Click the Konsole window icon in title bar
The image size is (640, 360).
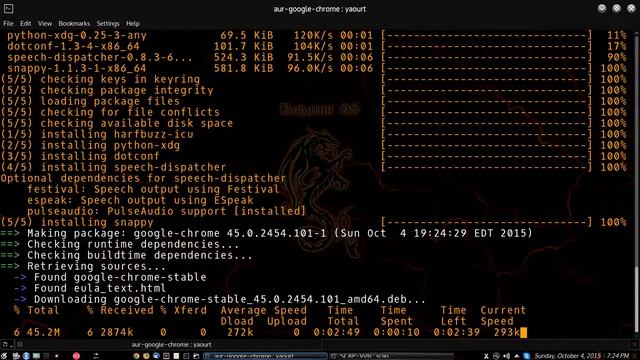8,9
